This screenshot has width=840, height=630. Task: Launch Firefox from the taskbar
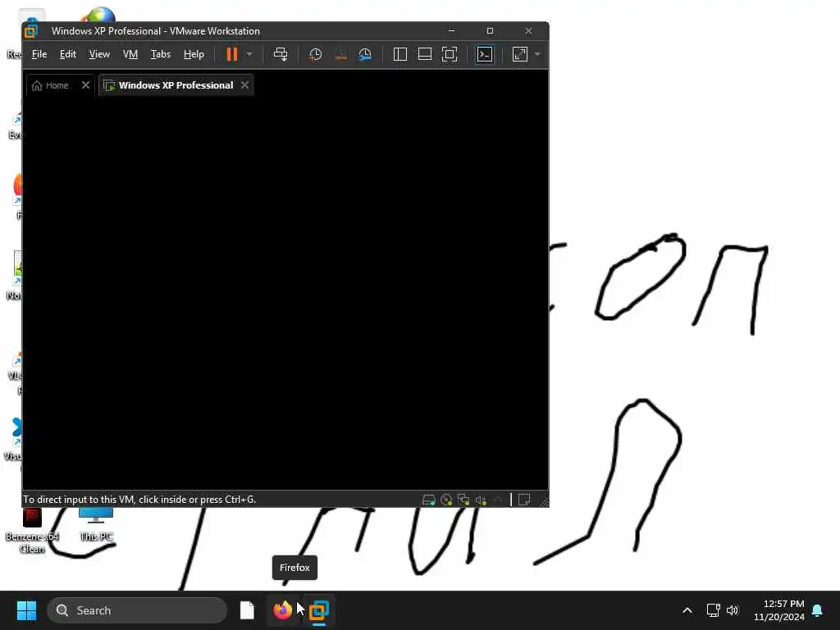(282, 610)
